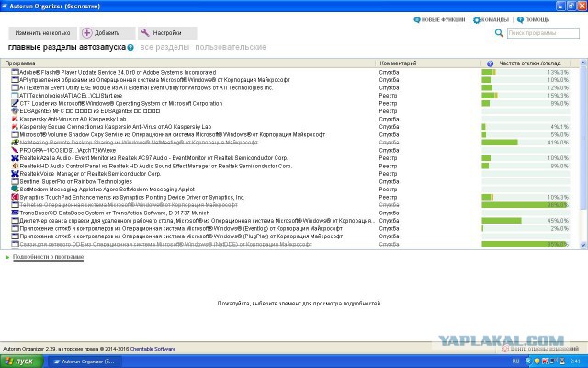Open НОВЫЕ ФУНКЦИИ menu
The width and height of the screenshot is (588, 368).
(x=443, y=20)
